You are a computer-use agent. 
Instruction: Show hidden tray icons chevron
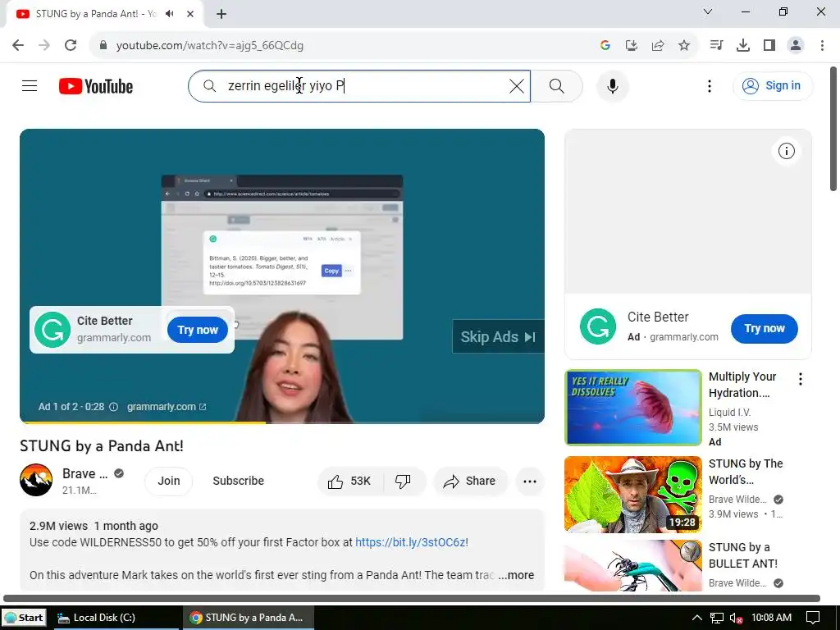(696, 618)
